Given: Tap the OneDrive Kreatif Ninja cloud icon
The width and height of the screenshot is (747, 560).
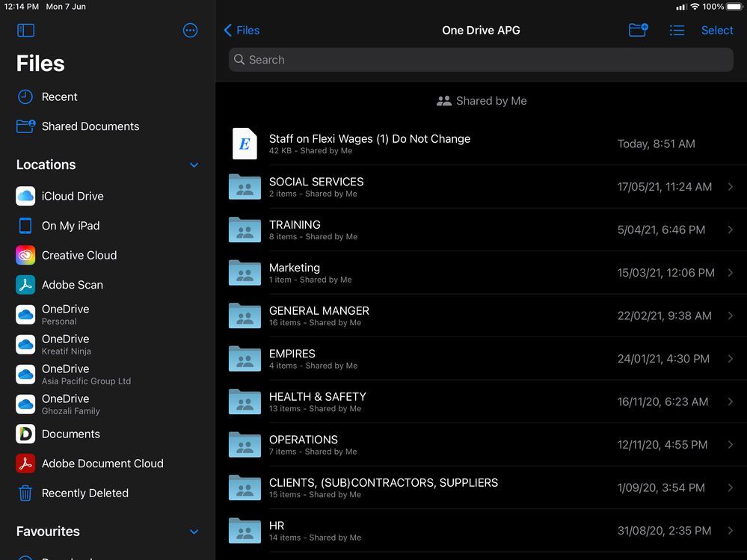Looking at the screenshot, I should [x=25, y=345].
